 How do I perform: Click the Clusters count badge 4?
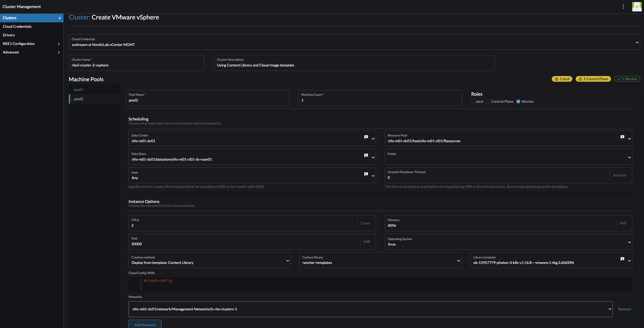tap(59, 18)
